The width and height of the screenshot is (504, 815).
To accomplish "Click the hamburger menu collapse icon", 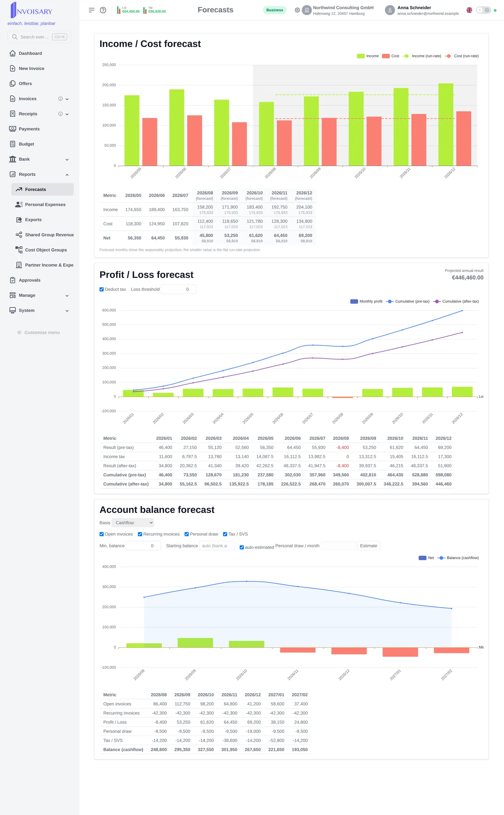I will click(x=92, y=10).
